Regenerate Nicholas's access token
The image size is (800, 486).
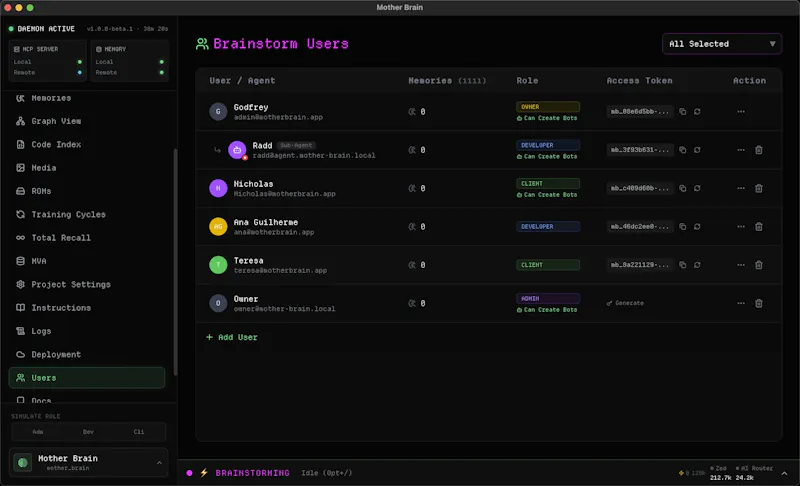(697, 188)
